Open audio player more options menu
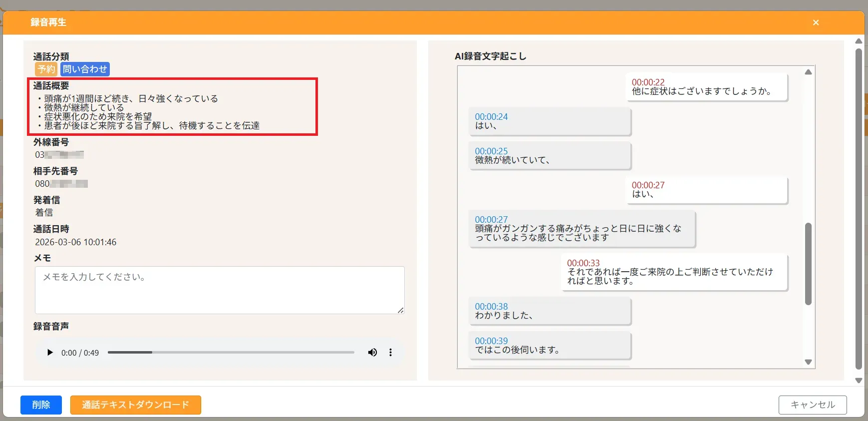 (x=390, y=353)
